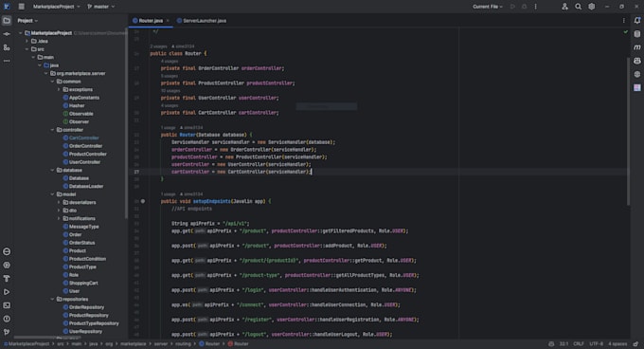Click UTF-8 encoding setting
The width and height of the screenshot is (644, 349).
click(x=597, y=344)
